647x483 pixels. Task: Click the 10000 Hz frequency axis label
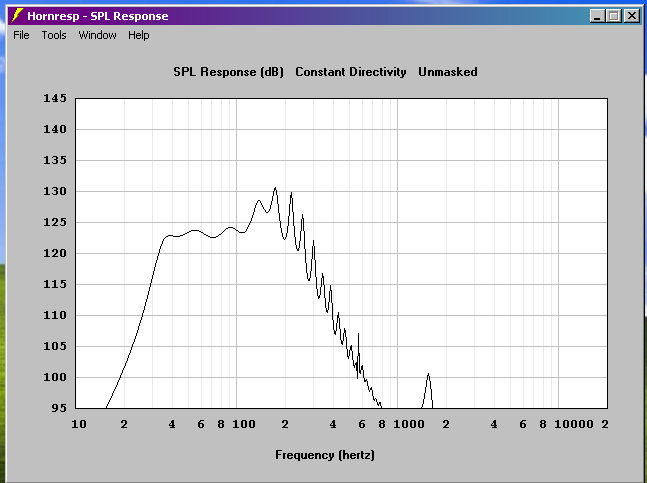[x=574, y=424]
